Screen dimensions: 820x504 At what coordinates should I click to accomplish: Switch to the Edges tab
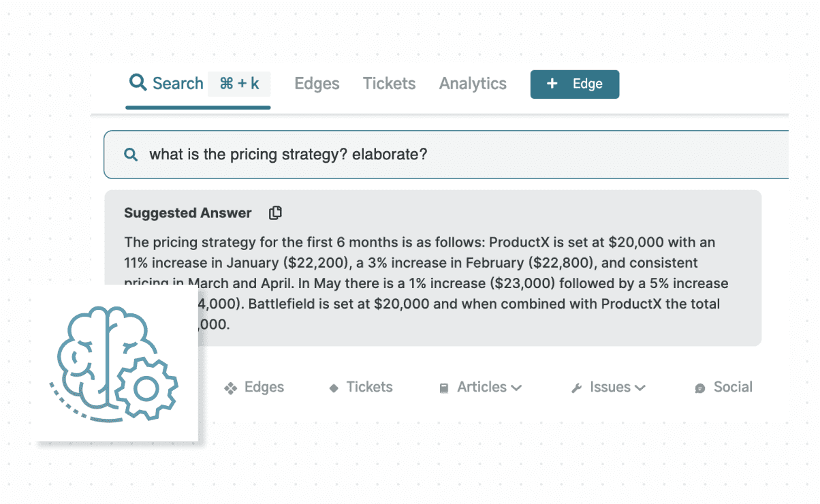pos(317,84)
